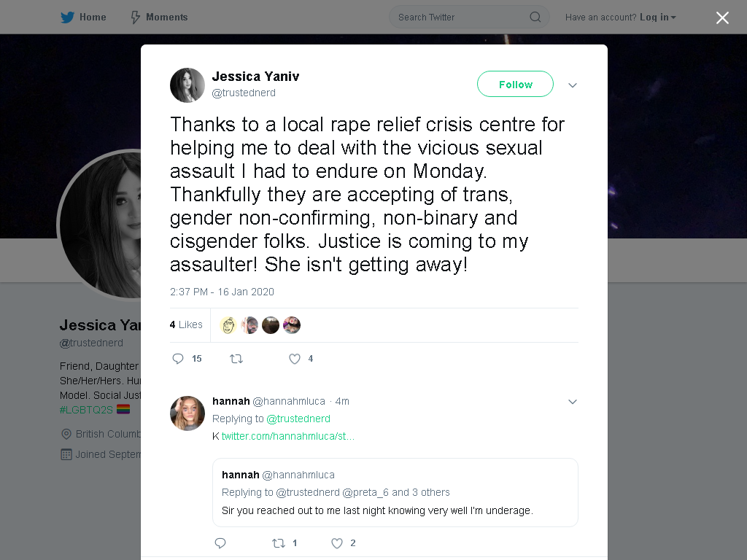Image resolution: width=747 pixels, height=560 pixels.
Task: Like hannah's reply with 2 likes
Action: point(343,542)
